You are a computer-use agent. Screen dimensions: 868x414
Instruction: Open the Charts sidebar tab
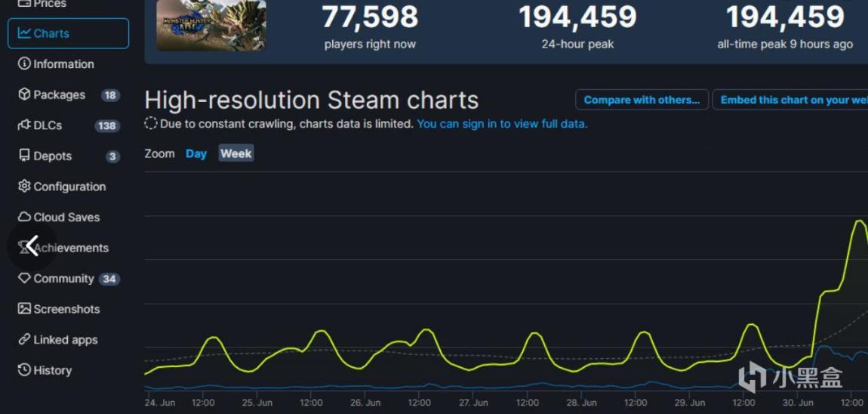pyautogui.click(x=68, y=33)
